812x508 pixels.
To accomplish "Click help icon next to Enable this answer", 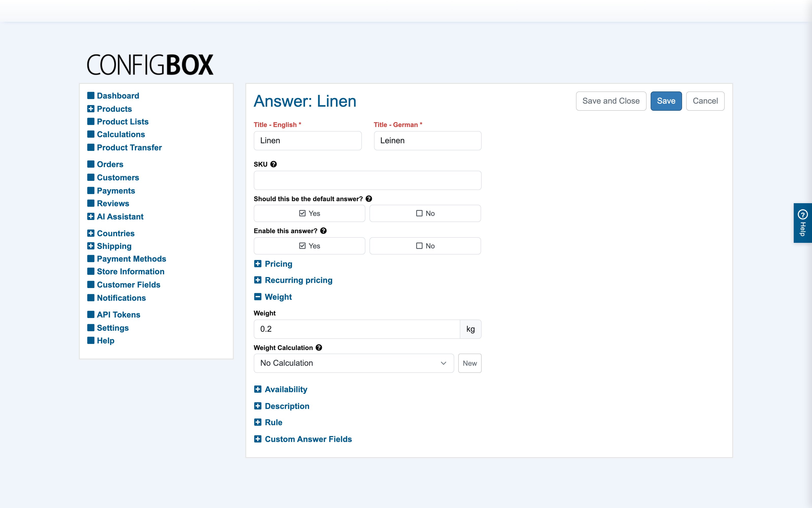I will (x=324, y=231).
